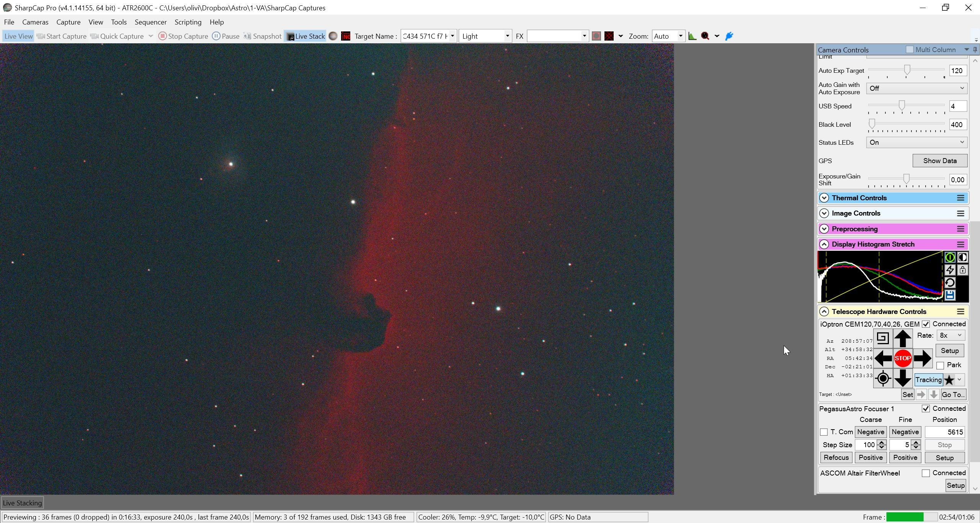Open the image histogram toolbar icon
The height and width of the screenshot is (523, 980).
[x=692, y=36]
